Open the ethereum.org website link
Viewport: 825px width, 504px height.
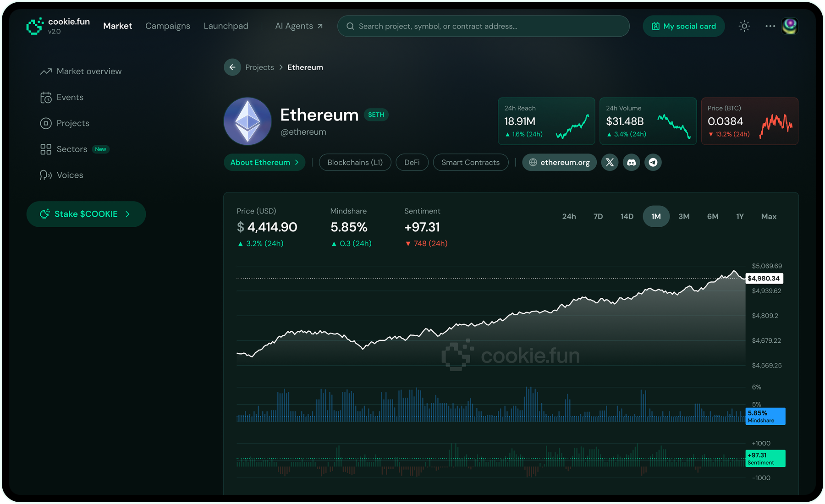(x=559, y=162)
